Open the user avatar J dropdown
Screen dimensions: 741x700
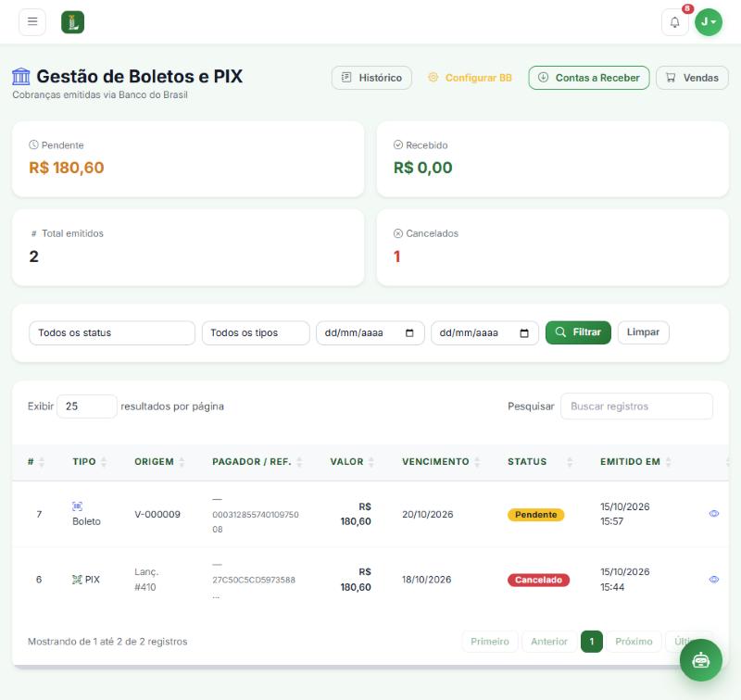pos(709,22)
